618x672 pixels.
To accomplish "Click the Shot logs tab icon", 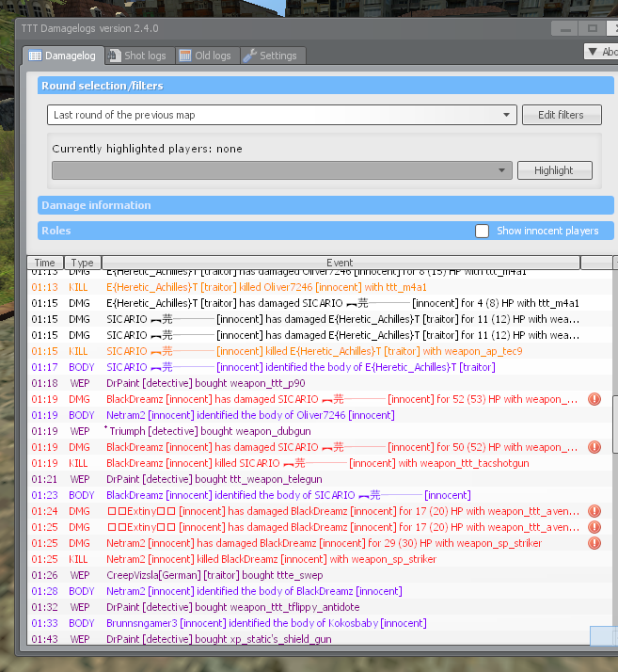I will point(115,56).
